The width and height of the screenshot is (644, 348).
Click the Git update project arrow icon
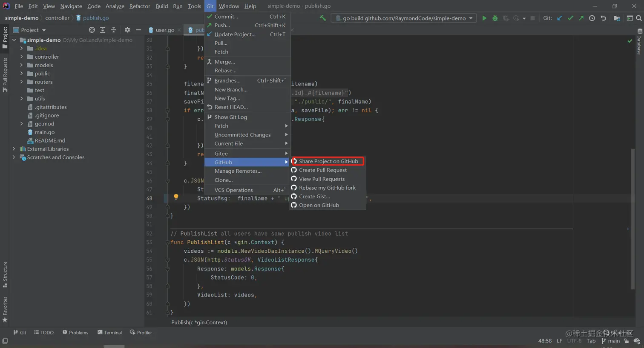pos(560,18)
